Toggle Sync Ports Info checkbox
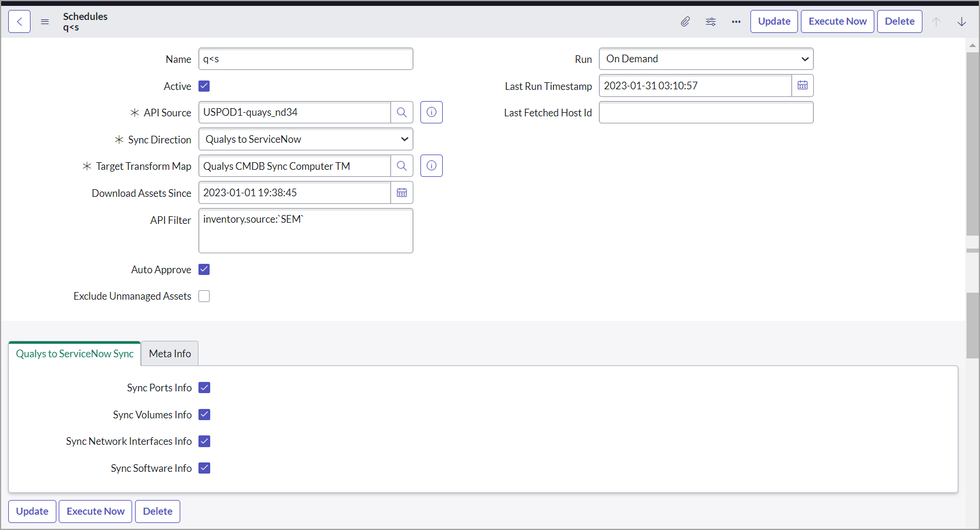The image size is (980, 530). click(x=204, y=388)
